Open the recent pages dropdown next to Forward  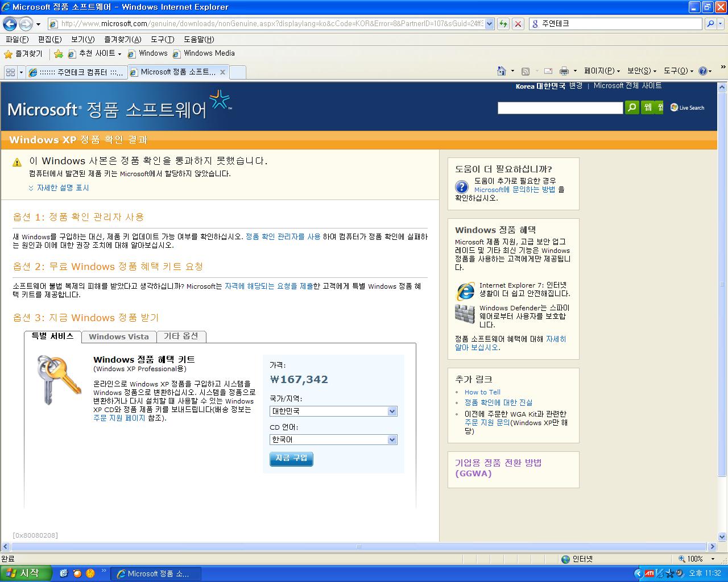[x=38, y=24]
